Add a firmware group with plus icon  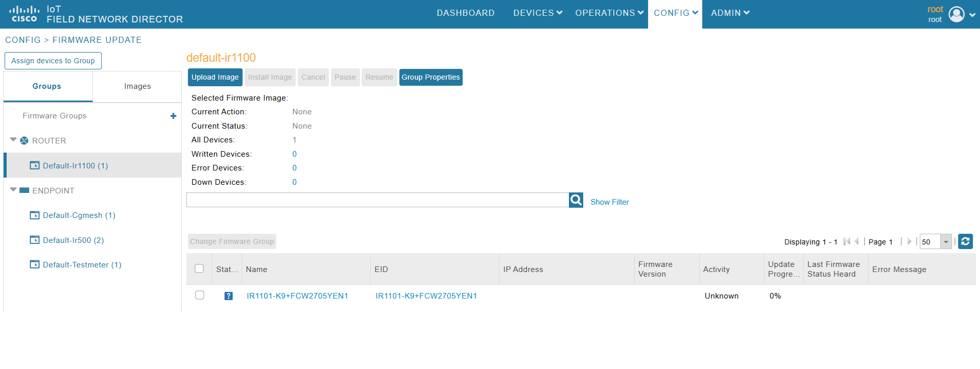(x=173, y=116)
